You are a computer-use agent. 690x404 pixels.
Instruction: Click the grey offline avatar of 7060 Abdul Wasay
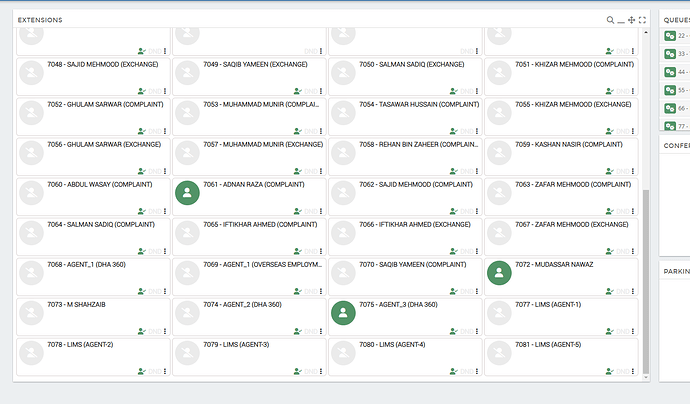point(32,193)
